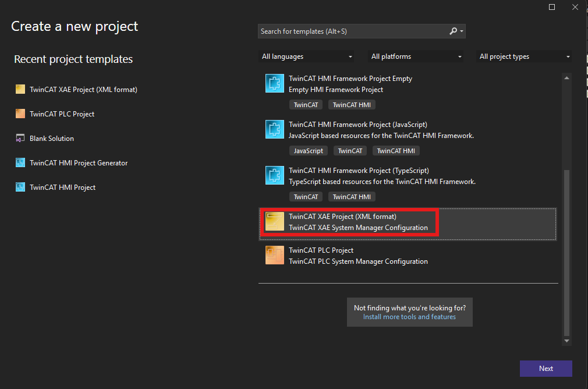
Task: Click the search magnifier icon
Action: pos(454,31)
